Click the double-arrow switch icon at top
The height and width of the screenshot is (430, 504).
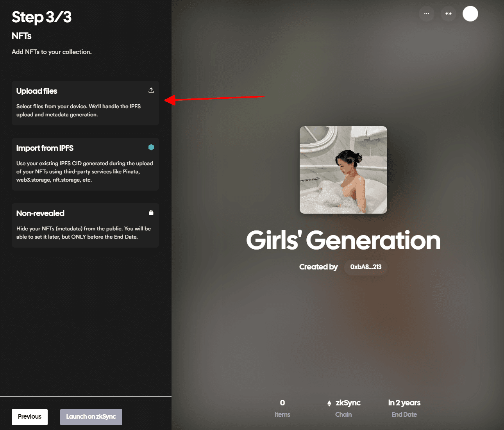449,14
